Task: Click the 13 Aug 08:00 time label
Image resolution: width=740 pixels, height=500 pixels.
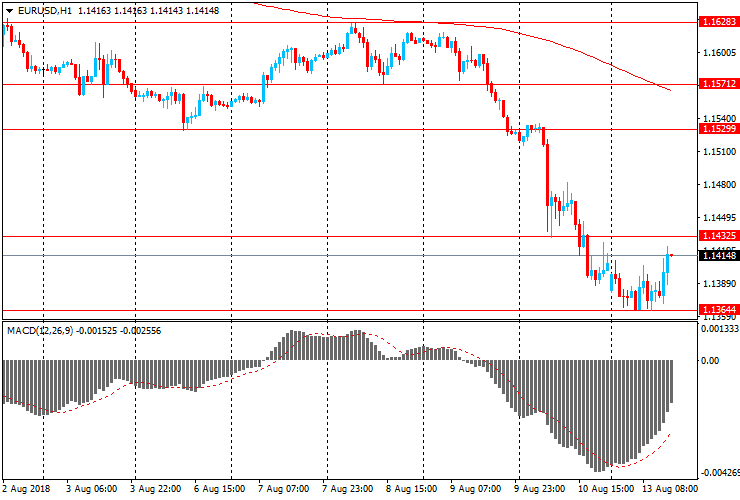Action: click(670, 489)
